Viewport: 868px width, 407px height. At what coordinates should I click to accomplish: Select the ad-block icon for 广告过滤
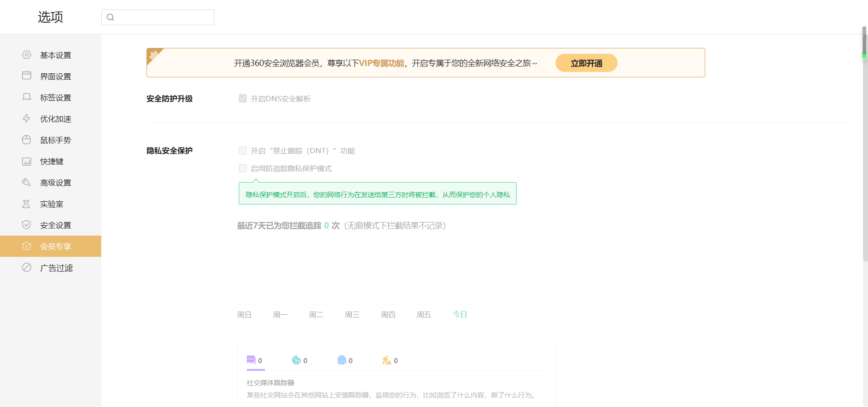coord(26,267)
